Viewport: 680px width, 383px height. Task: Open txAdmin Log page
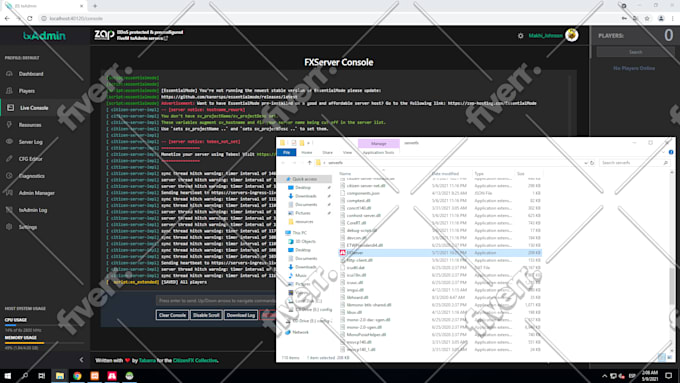(x=33, y=210)
